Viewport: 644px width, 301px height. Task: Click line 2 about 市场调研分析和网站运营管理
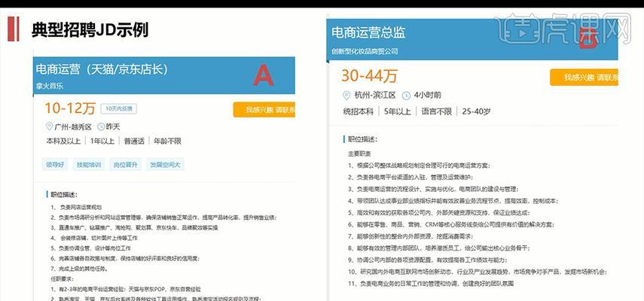click(x=163, y=217)
